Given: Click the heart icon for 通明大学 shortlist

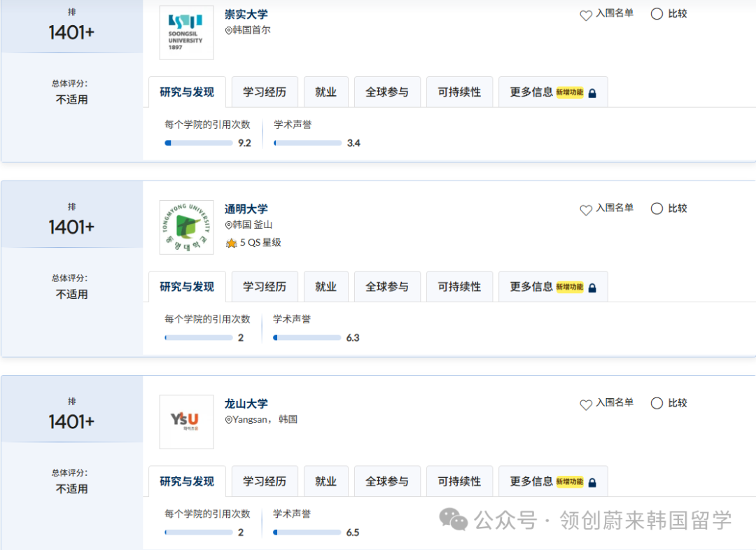Looking at the screenshot, I should click(x=586, y=210).
